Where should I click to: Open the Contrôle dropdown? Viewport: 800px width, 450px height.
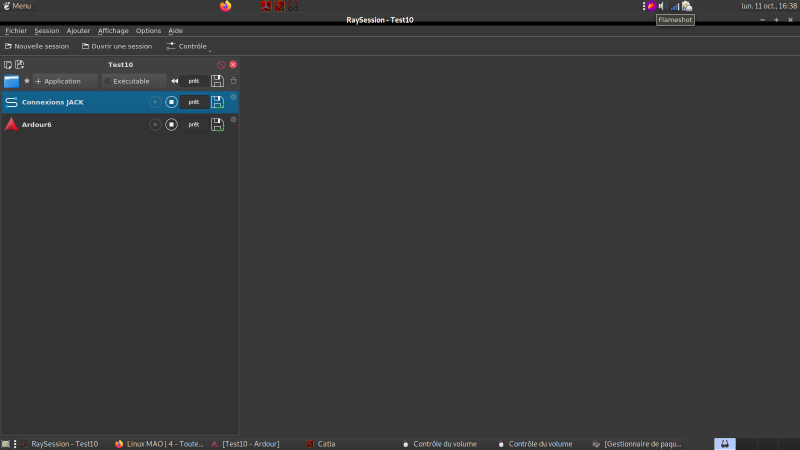coord(188,46)
